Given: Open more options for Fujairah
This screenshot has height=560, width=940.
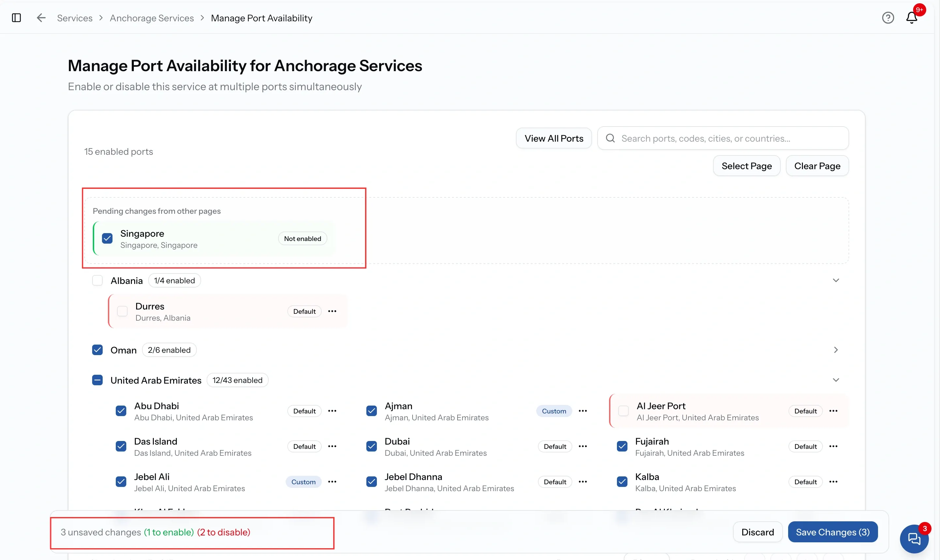Looking at the screenshot, I should coord(833,447).
